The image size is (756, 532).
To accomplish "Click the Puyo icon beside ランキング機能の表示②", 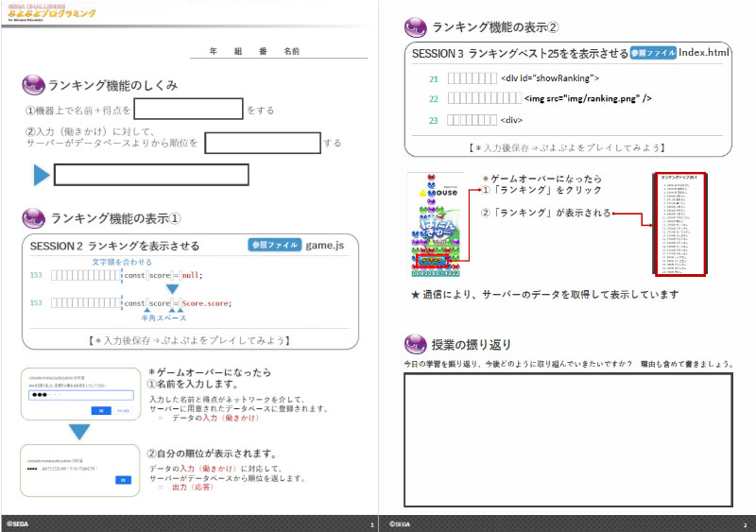I will coord(415,27).
